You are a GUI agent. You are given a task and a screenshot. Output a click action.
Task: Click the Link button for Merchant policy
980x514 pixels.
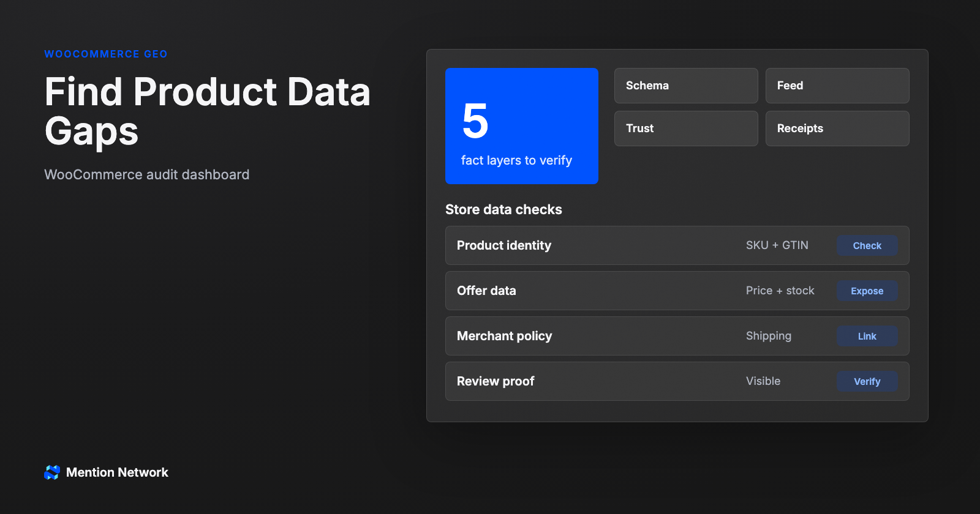pos(867,336)
